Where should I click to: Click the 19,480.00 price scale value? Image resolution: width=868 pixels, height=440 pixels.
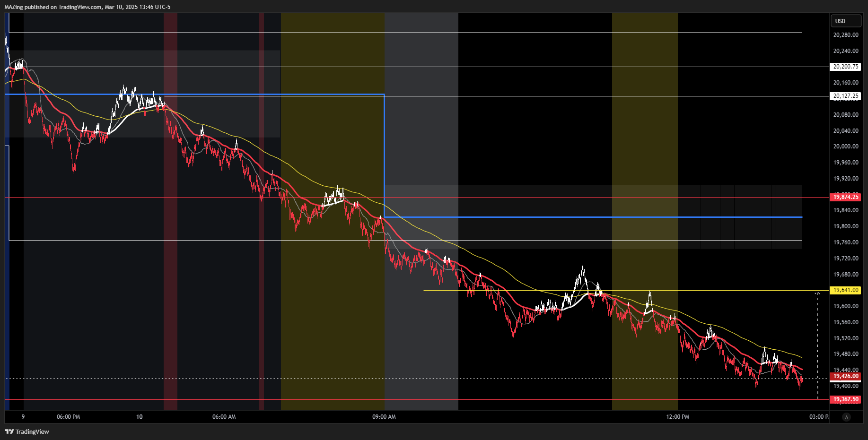point(846,354)
